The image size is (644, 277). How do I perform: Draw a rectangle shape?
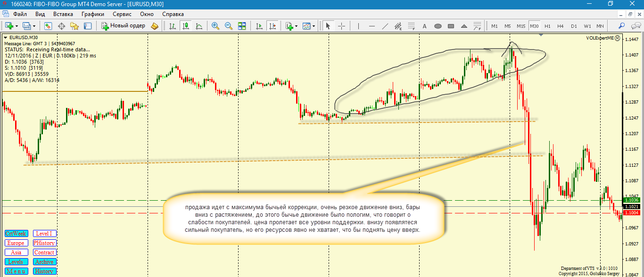point(451,26)
